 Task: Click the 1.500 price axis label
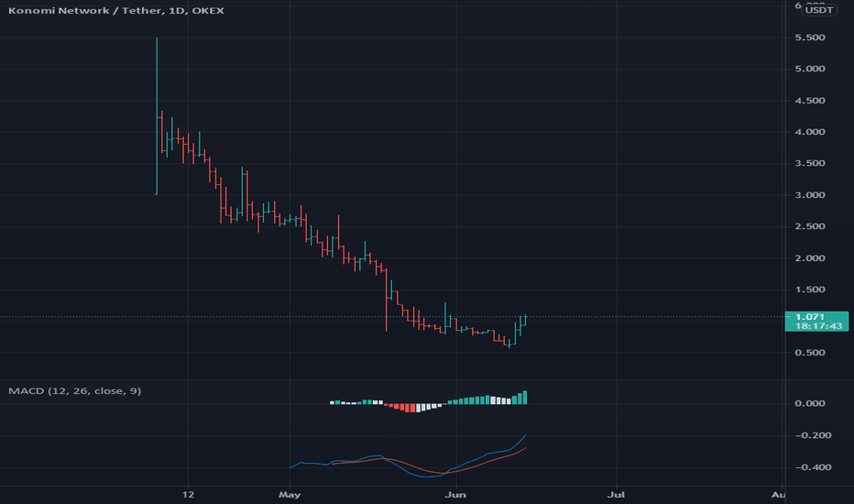click(810, 290)
